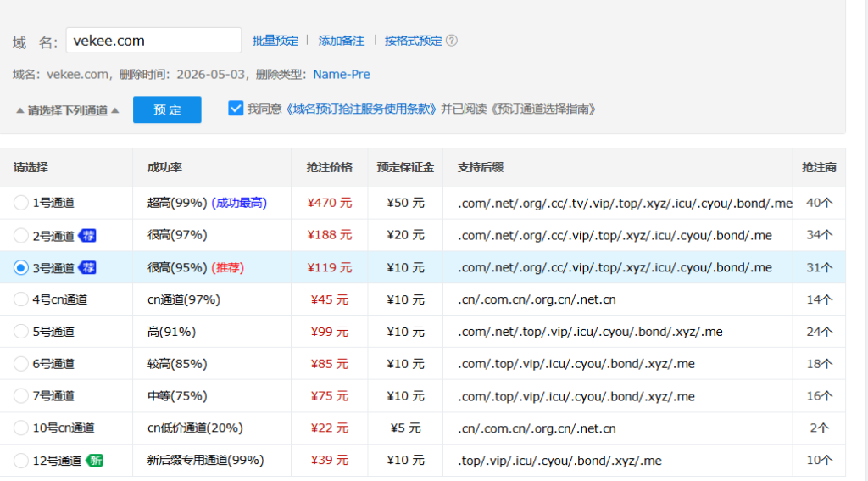Click the 请选择下列通道 expander label
The width and height of the screenshot is (868, 481).
click(68, 110)
